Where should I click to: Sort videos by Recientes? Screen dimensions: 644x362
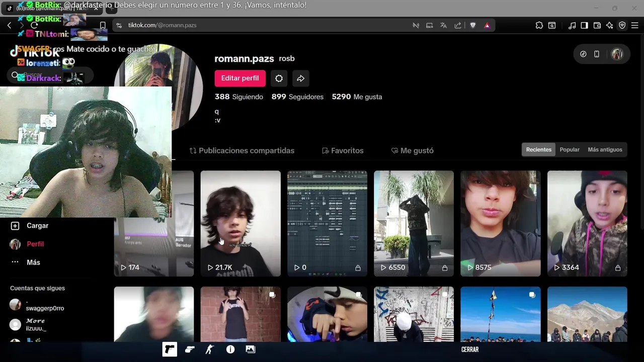tap(539, 149)
